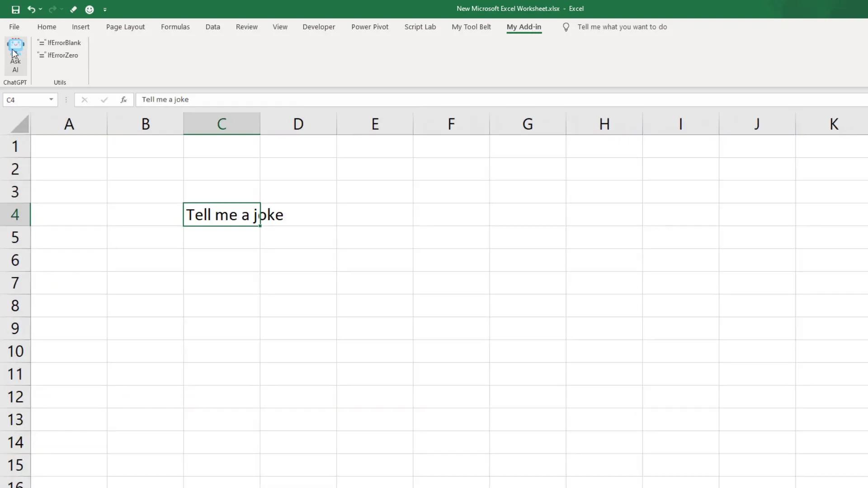The width and height of the screenshot is (868, 488).
Task: Select cell C4 containing Tell me a joke
Action: (222, 214)
